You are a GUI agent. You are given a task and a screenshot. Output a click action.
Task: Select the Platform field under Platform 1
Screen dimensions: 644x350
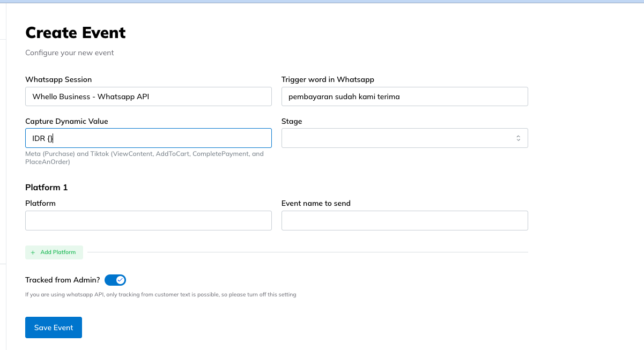148,220
